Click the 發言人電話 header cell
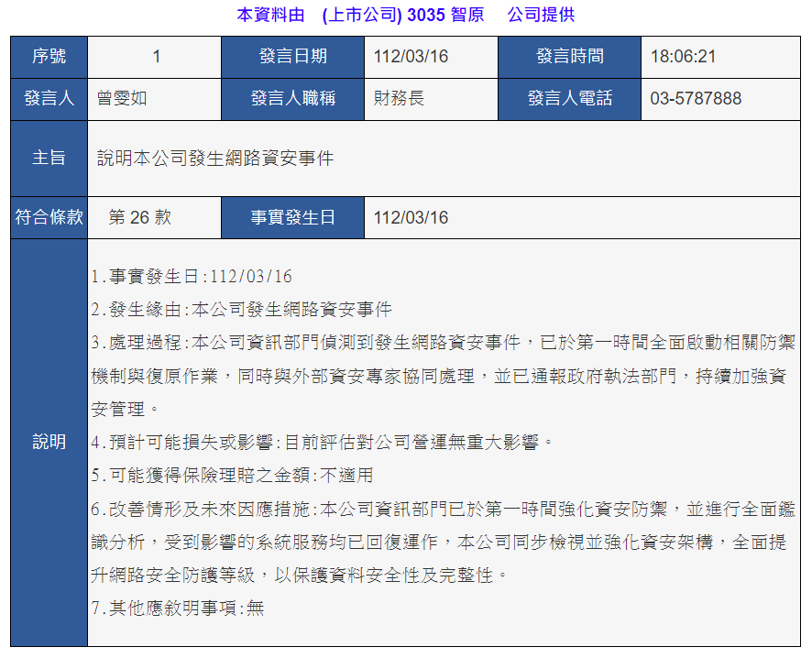 569,99
